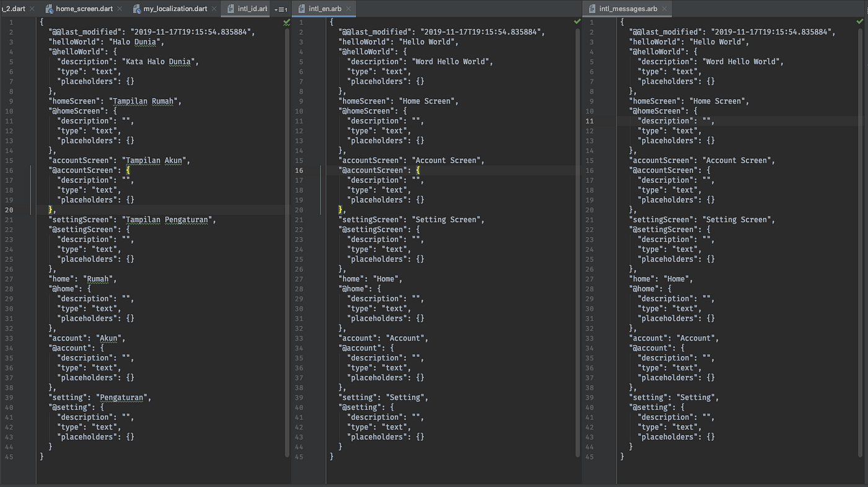Screen dimensions: 868x487
Task: Click "Setting Screen" value in intl_messages.arb
Action: (738, 220)
